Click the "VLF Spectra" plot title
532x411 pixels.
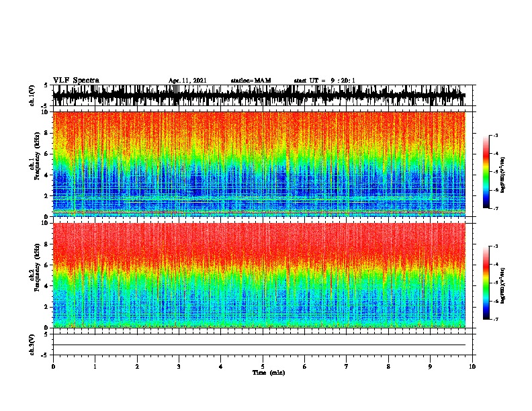coord(76,81)
